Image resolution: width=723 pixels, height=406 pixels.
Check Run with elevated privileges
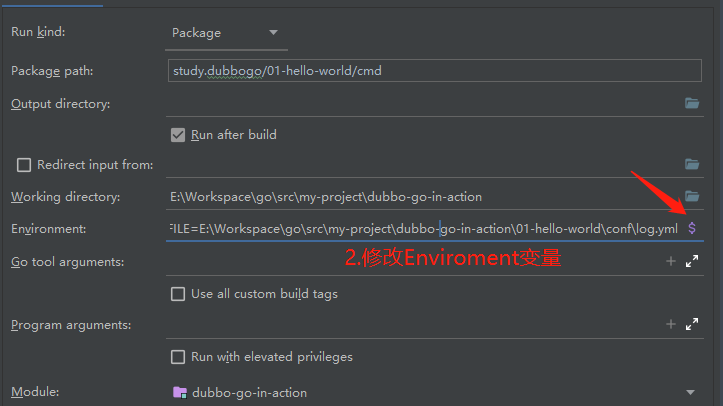(178, 357)
